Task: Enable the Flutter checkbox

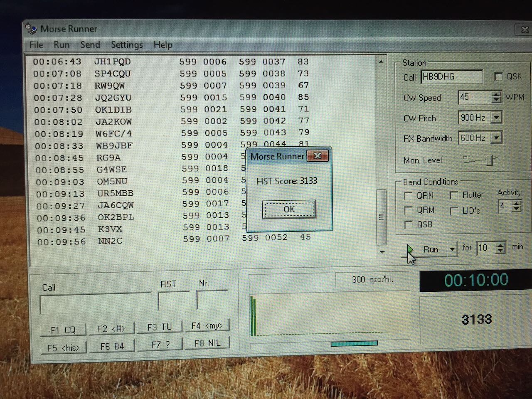Action: click(454, 195)
